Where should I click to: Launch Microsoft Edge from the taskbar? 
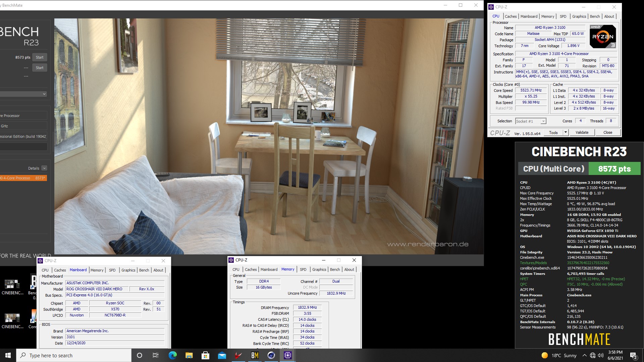172,355
